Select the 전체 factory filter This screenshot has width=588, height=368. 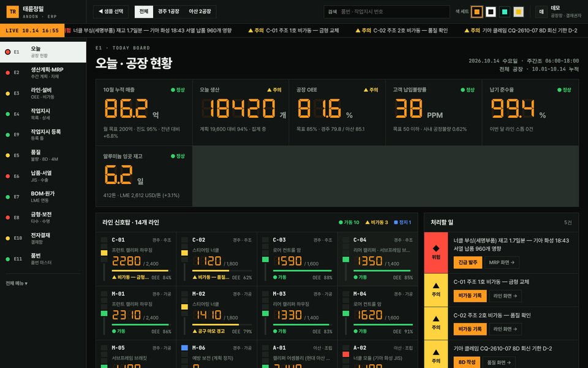point(144,12)
